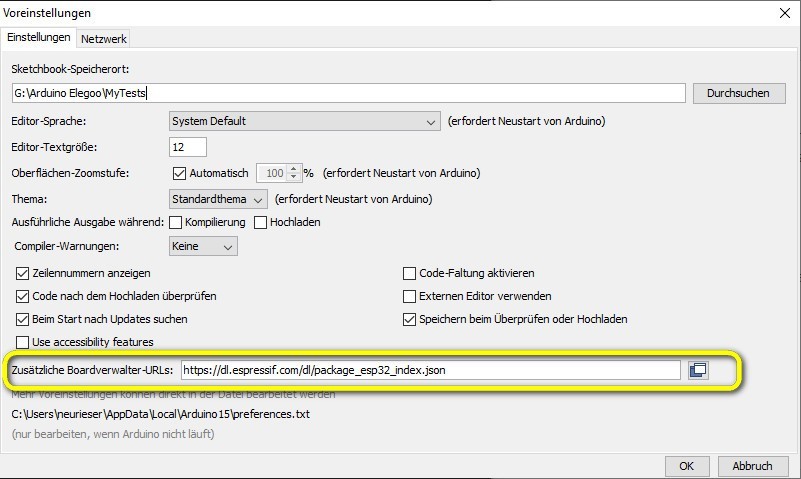This screenshot has width=801, height=479.
Task: Cancel with the Abbruch button
Action: click(x=752, y=465)
